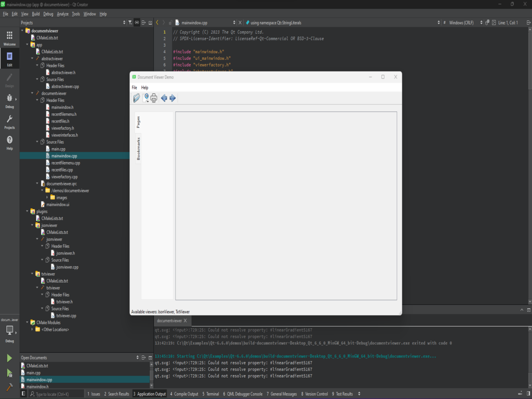
Task: Navigate back in editor history
Action: click(157, 22)
